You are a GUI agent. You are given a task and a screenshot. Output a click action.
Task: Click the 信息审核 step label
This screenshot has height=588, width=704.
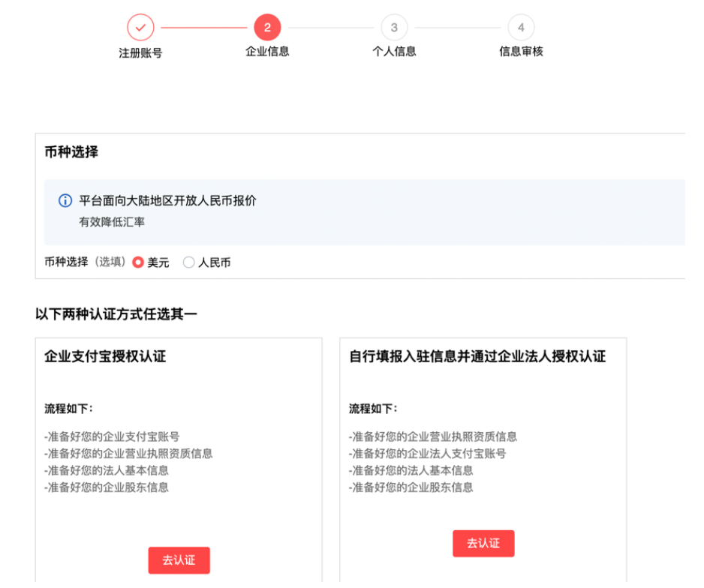tap(521, 52)
